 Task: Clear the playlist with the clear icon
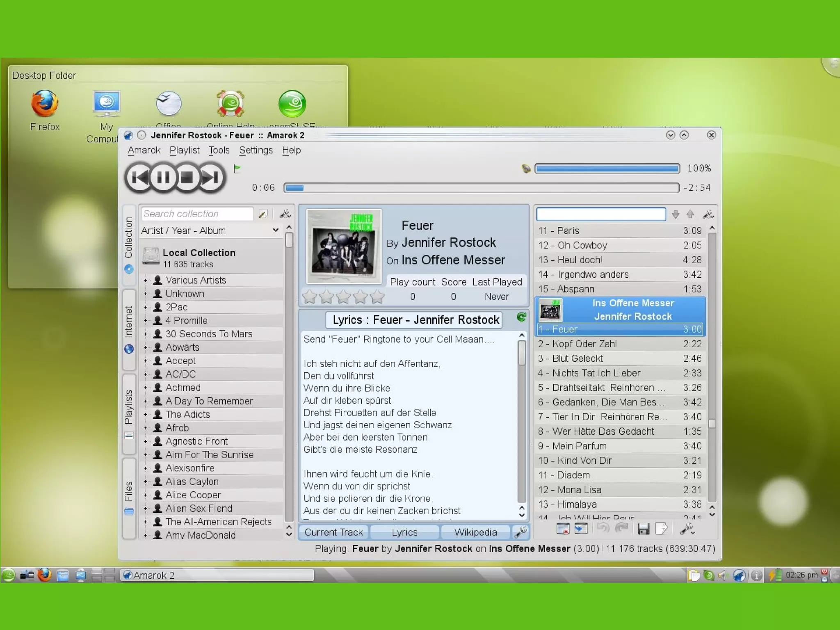point(563,529)
